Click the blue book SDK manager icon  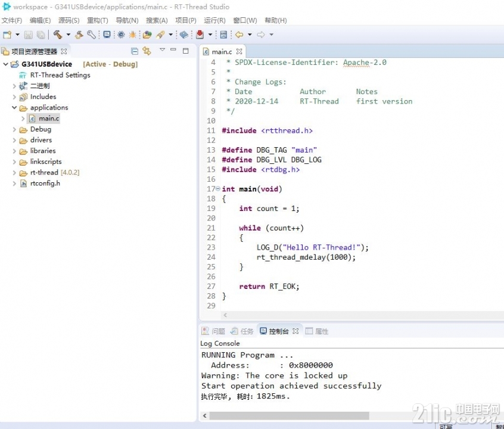tap(184, 35)
